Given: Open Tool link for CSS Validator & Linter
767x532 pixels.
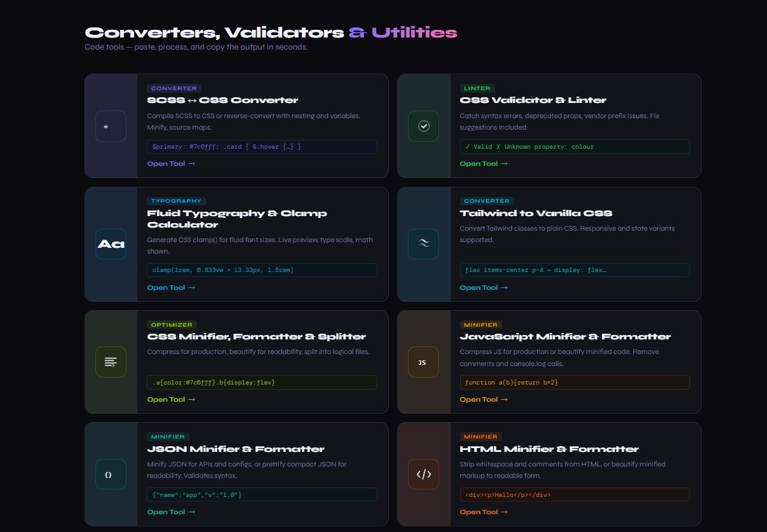Looking at the screenshot, I should coord(484,163).
